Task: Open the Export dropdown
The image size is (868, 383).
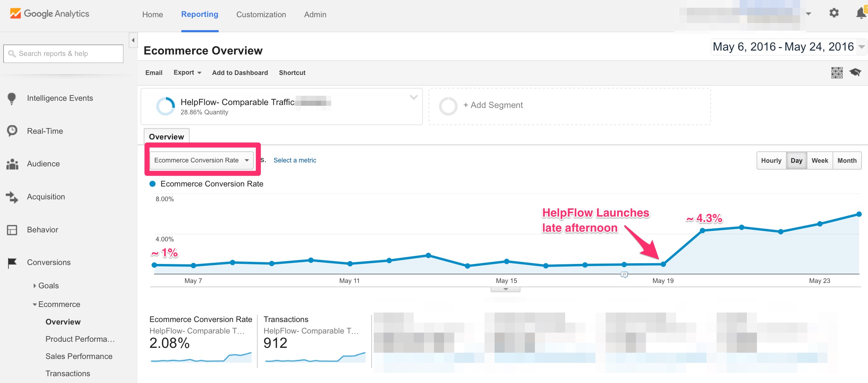Action: click(187, 72)
